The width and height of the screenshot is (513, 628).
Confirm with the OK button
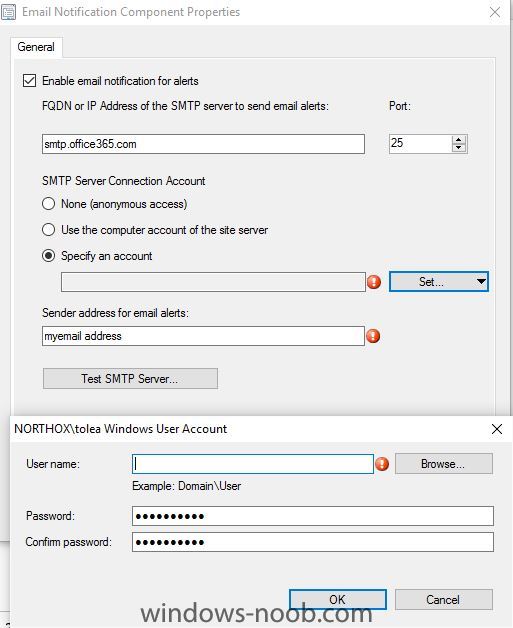click(x=338, y=599)
